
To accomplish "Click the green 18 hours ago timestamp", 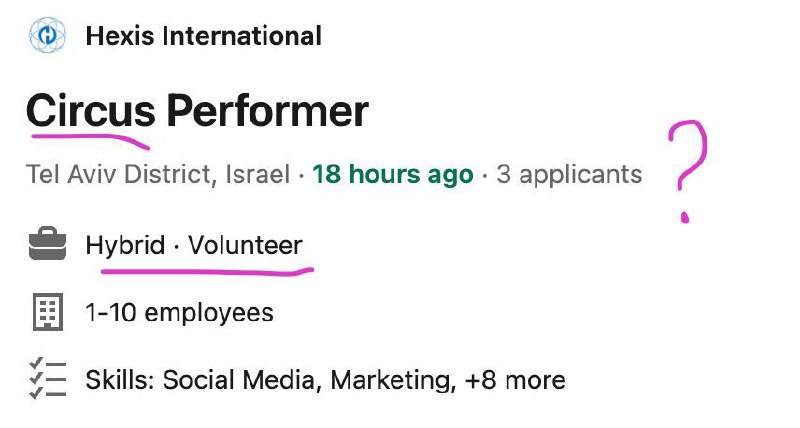I will pyautogui.click(x=393, y=174).
